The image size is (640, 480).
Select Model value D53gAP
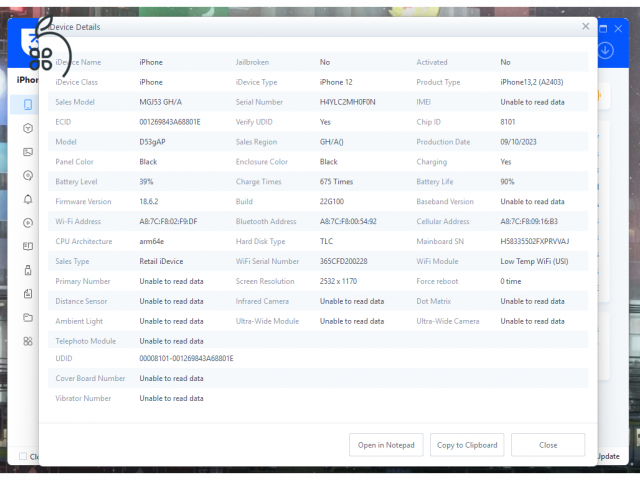152,142
